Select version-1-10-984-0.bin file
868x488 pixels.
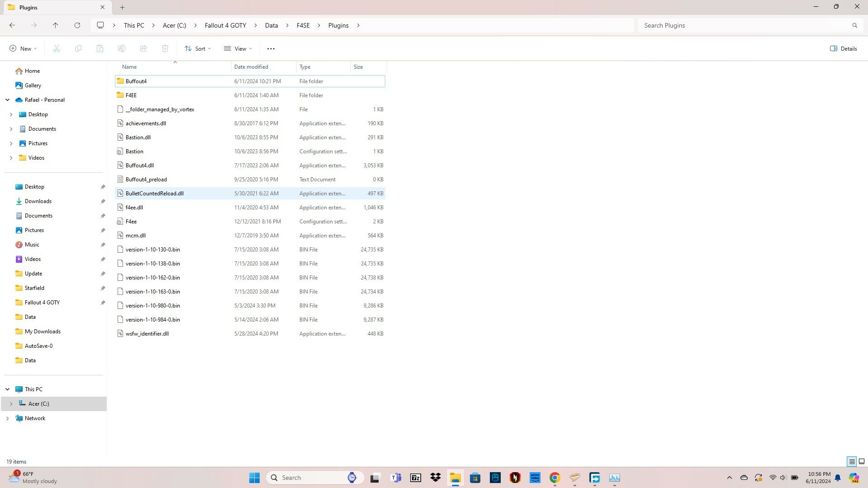[250, 320]
